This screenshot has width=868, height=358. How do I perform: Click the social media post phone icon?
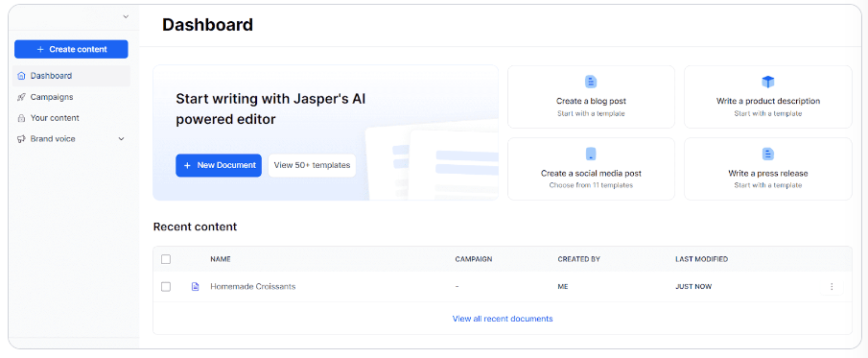click(x=591, y=155)
